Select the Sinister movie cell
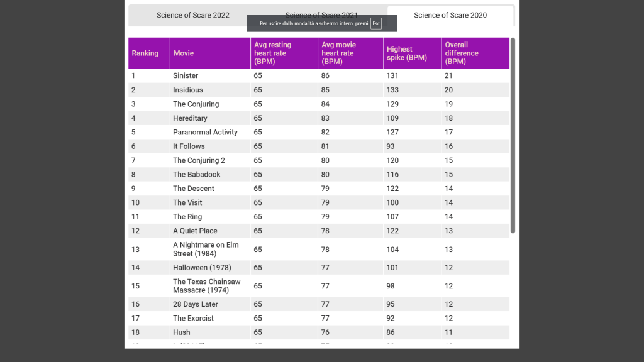Viewport: 644px width, 362px height. coord(186,75)
